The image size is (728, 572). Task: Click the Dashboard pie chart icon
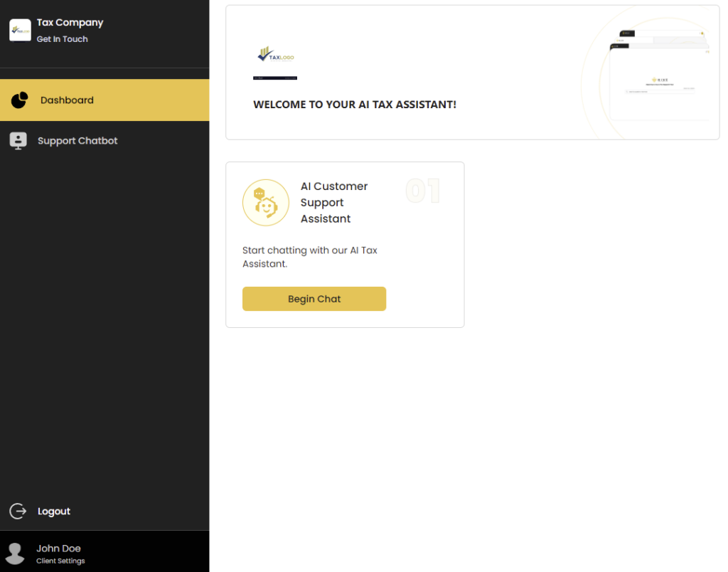19,100
